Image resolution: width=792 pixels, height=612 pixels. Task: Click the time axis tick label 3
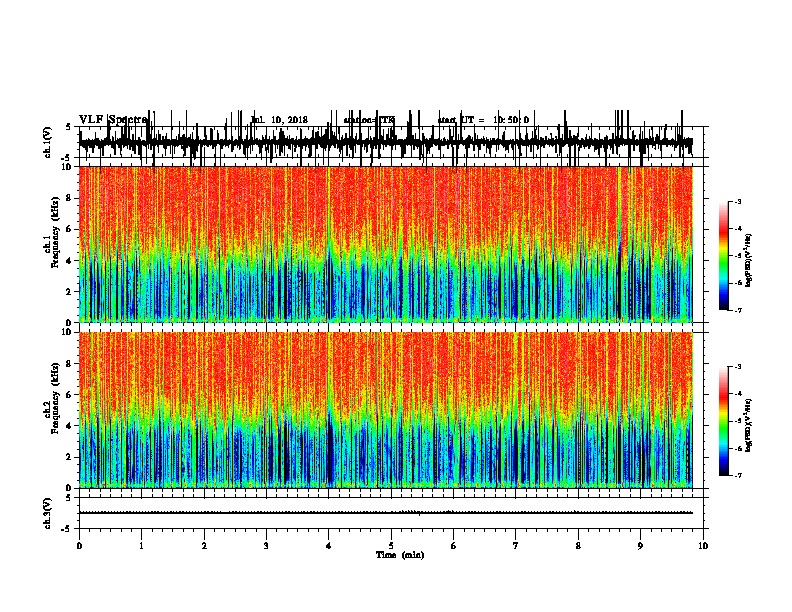(266, 546)
